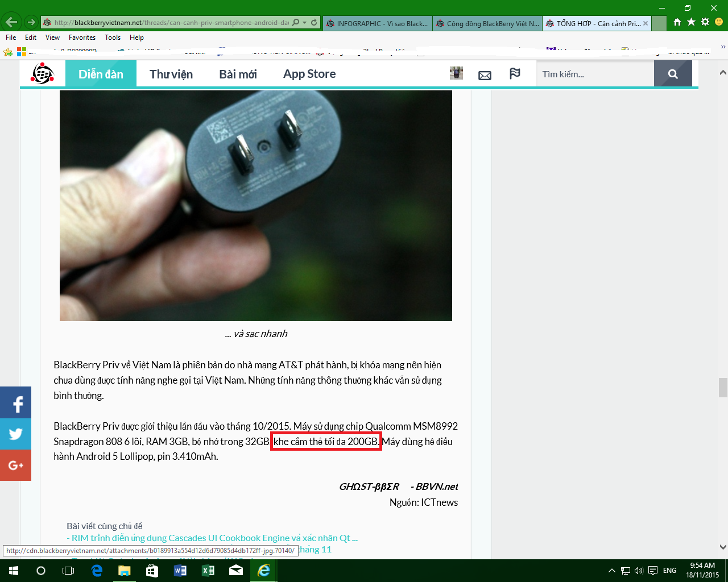Image resolution: width=728 pixels, height=582 pixels.
Task: Open the volume icon in system tray
Action: coord(639,571)
